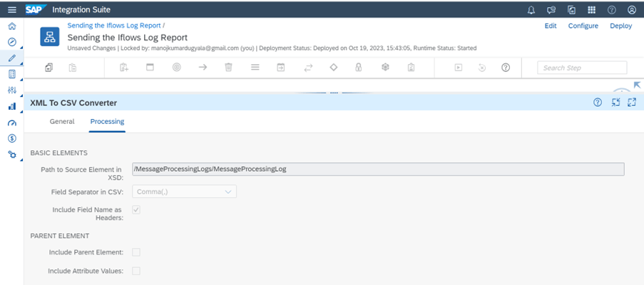644x285 pixels.
Task: Maximize the properties panel
Action: point(632,103)
